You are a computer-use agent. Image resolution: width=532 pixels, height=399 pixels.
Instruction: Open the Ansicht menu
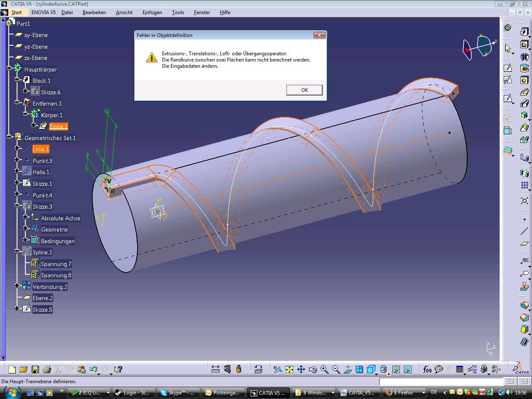124,12
